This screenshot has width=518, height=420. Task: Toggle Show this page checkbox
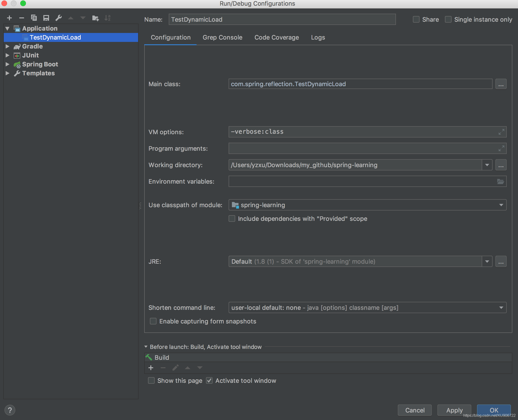(x=151, y=380)
